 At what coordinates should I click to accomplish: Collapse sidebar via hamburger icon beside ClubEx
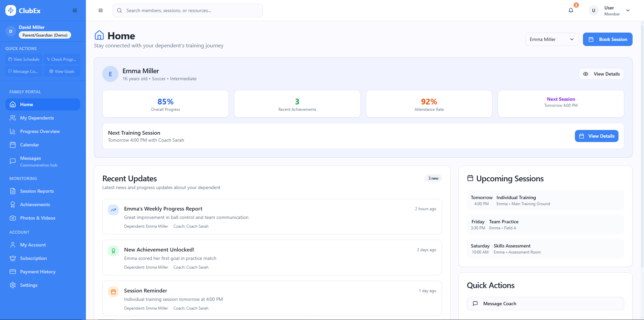pyautogui.click(x=75, y=10)
